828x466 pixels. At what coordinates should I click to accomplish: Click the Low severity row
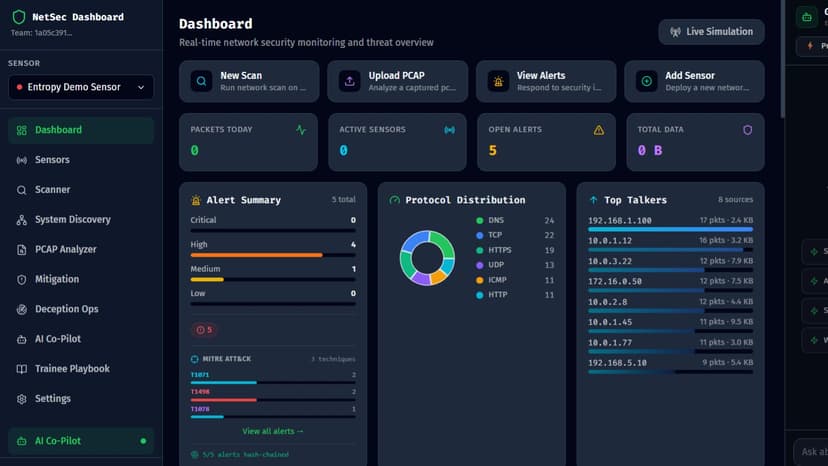[x=273, y=297]
